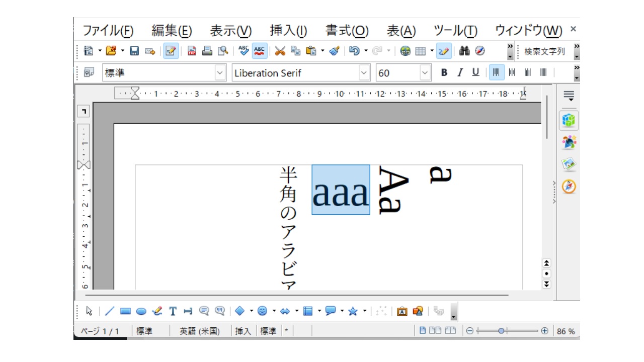Open the font size dropdown
Viewport: 644px width, 362px height.
tap(424, 72)
